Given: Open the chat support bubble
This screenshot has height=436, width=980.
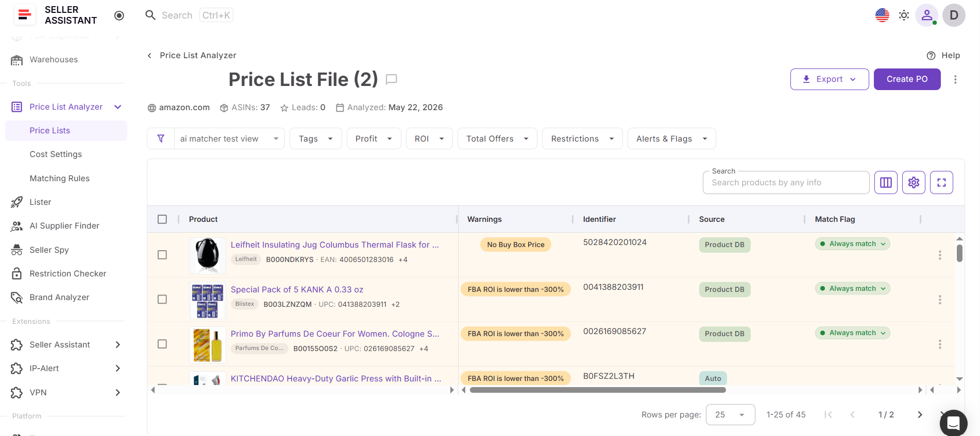Looking at the screenshot, I should coord(953,423).
